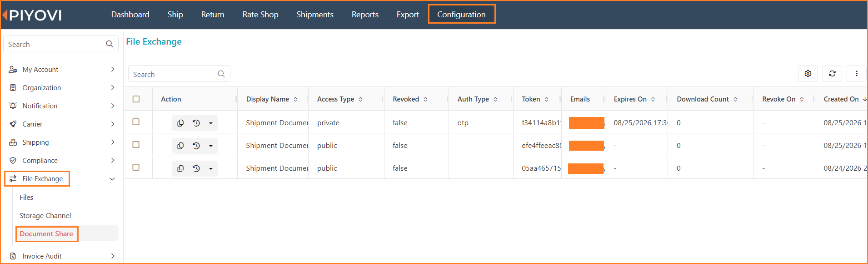Click the PIYOVI logo
The image size is (868, 264).
[x=32, y=15]
